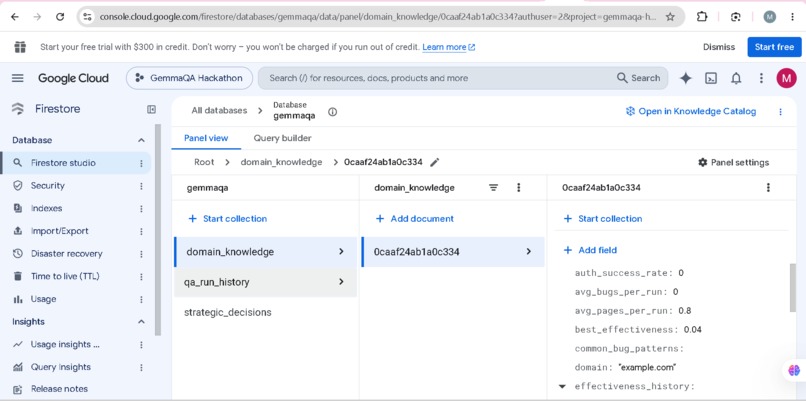Expand qa_run_history collection chevron
The width and height of the screenshot is (806, 401).
coord(341,282)
